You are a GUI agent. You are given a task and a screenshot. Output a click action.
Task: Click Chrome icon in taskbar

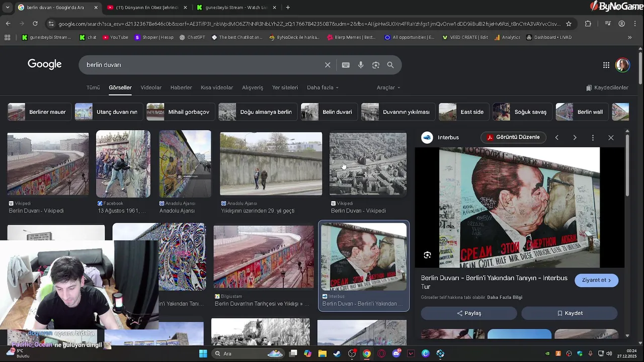point(367,353)
